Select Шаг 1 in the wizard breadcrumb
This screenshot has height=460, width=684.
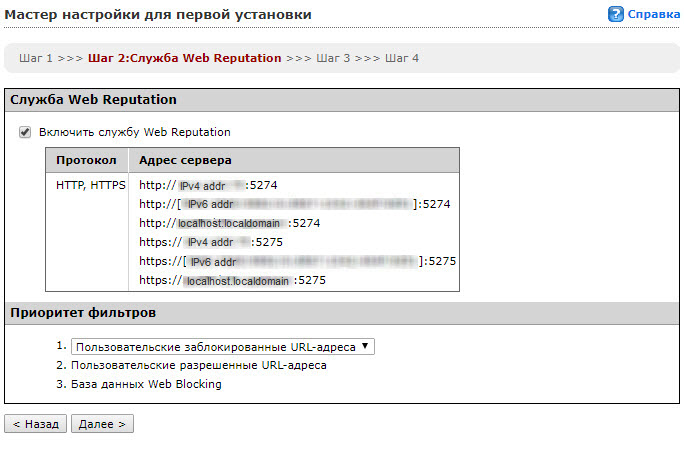[36, 58]
